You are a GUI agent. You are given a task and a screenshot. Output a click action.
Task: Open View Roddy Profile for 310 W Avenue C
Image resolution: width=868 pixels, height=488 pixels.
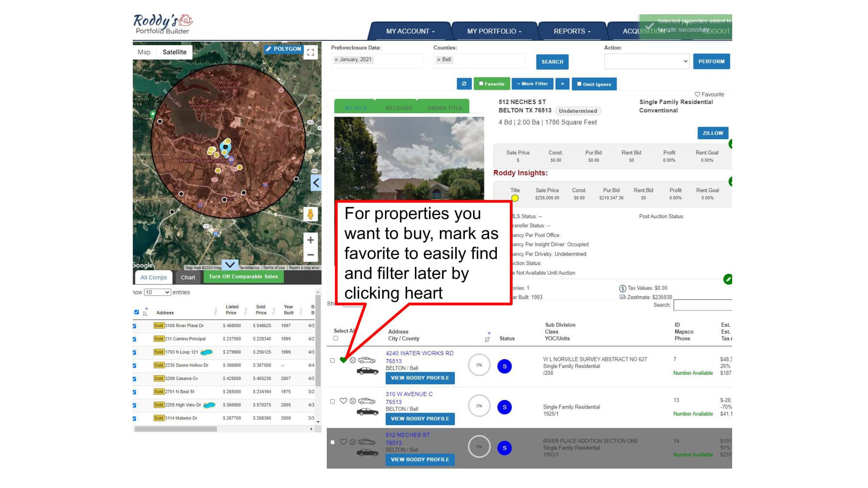420,419
